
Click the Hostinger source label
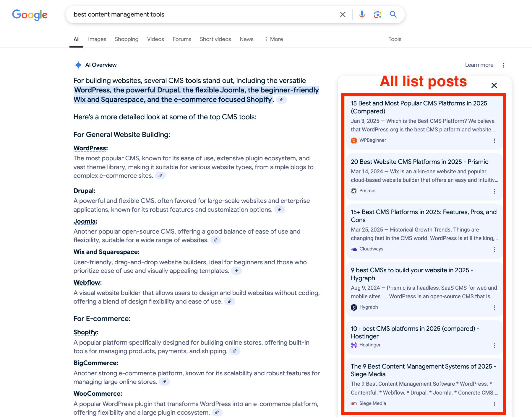click(370, 345)
